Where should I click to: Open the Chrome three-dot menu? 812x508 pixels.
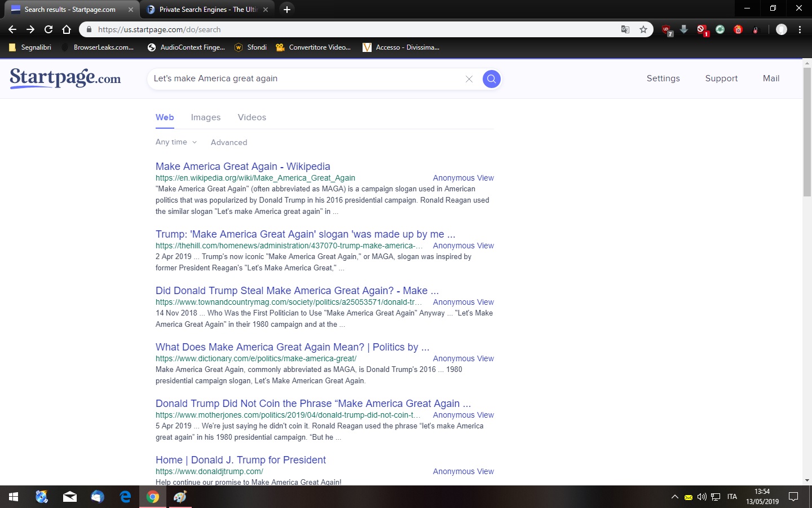click(800, 29)
